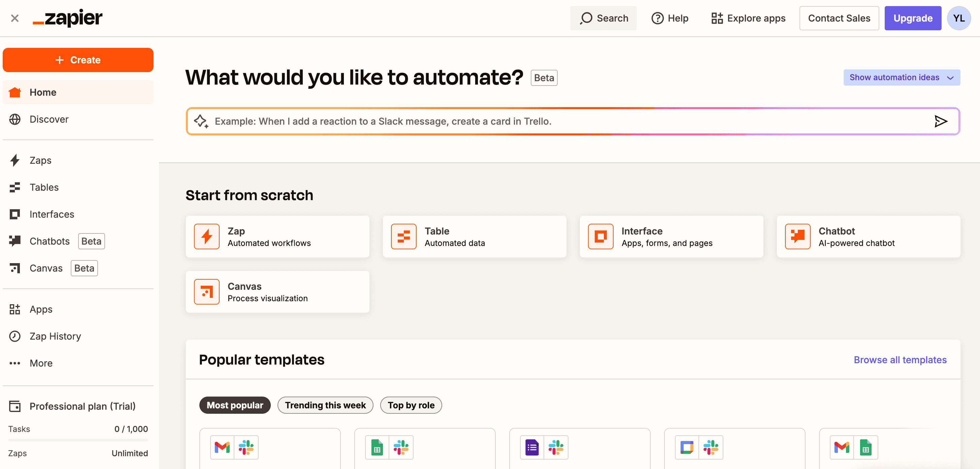Click Browse all templates link

click(x=901, y=359)
